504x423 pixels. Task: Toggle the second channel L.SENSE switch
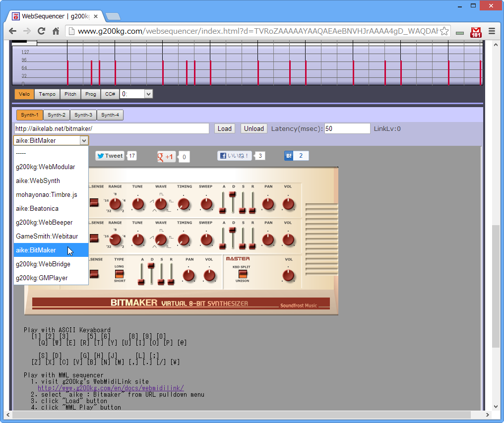(x=94, y=238)
